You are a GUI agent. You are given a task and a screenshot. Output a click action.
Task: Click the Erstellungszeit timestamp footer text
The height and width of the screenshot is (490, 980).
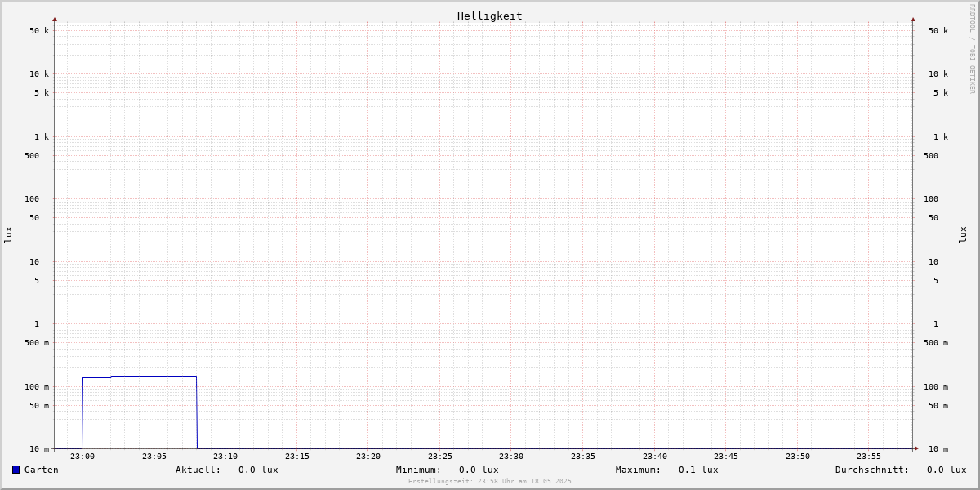(x=490, y=482)
